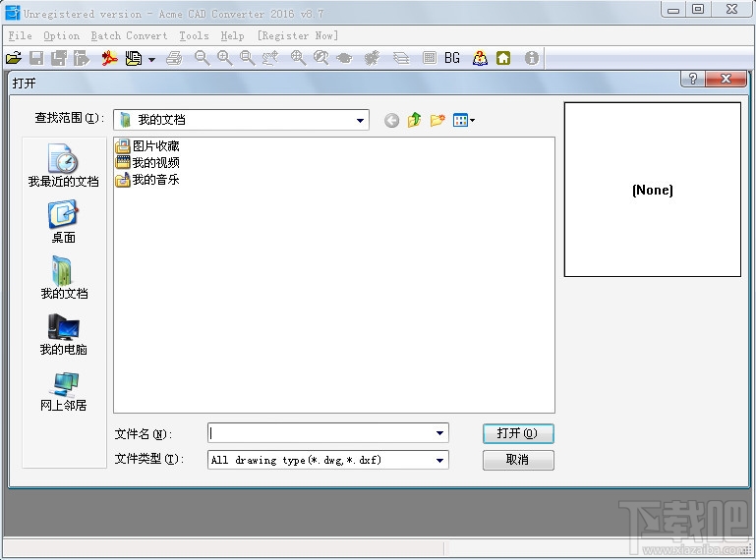
Task: Click the Print toolbar icon
Action: (x=174, y=58)
